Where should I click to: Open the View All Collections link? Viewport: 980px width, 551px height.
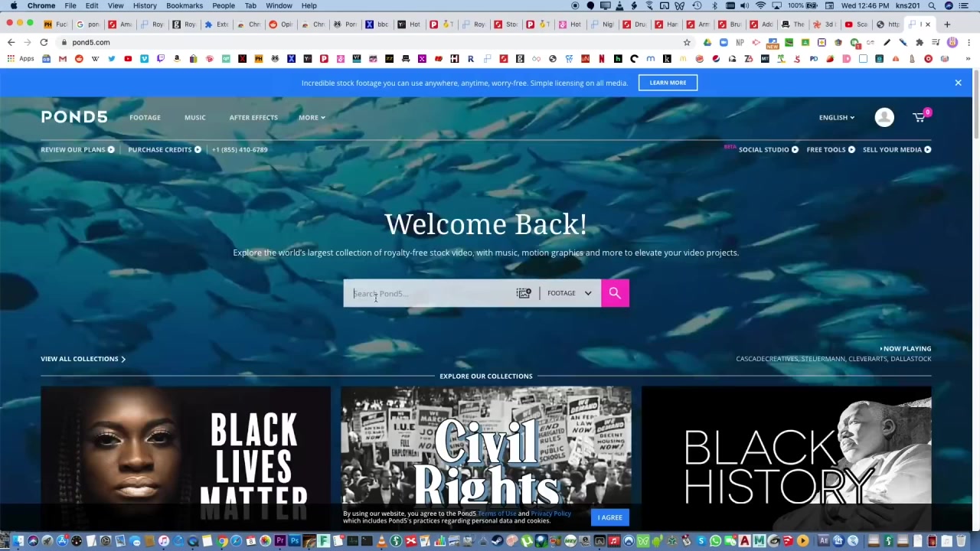coord(83,359)
